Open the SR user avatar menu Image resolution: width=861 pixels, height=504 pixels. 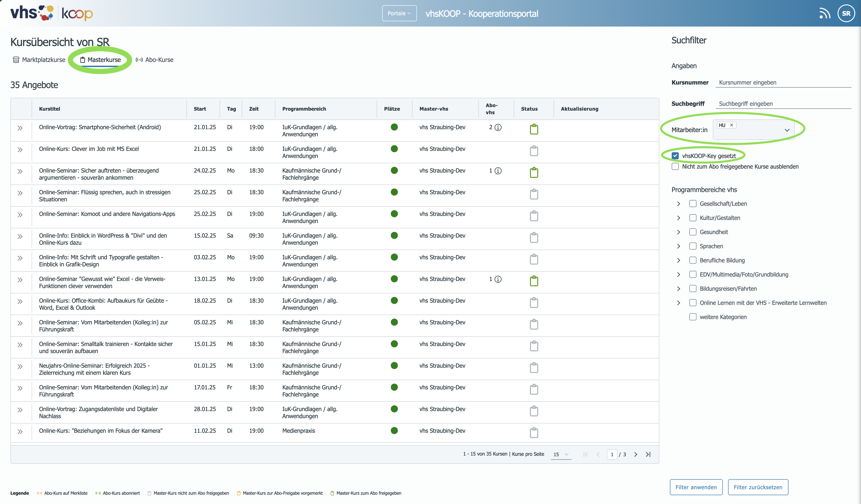click(846, 13)
